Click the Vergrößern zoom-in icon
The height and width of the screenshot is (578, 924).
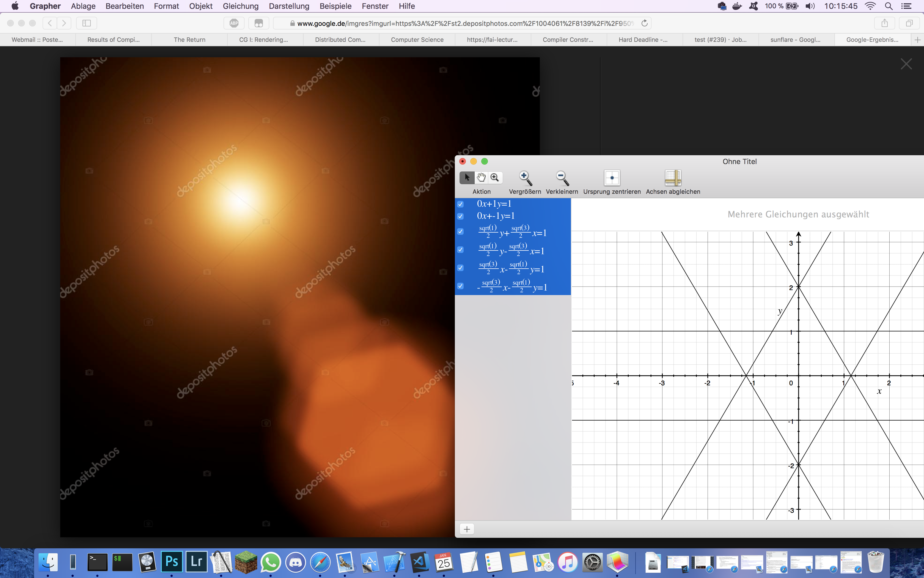pyautogui.click(x=525, y=178)
